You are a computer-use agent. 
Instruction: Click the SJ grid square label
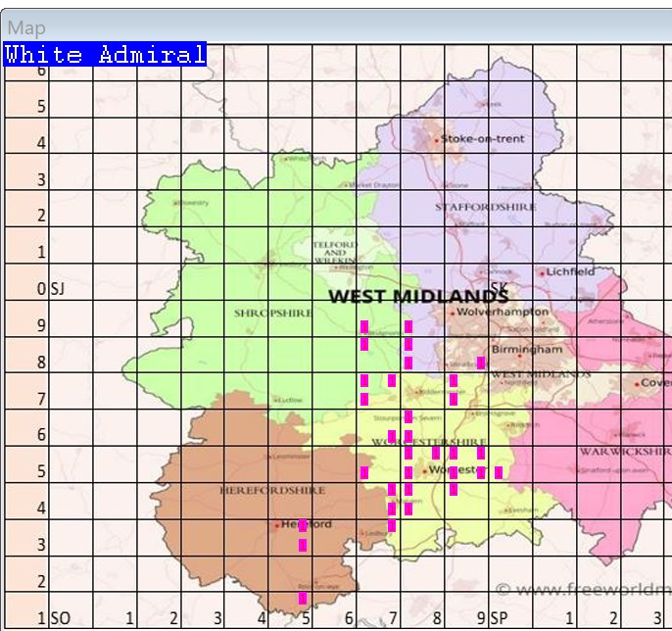[x=57, y=289]
